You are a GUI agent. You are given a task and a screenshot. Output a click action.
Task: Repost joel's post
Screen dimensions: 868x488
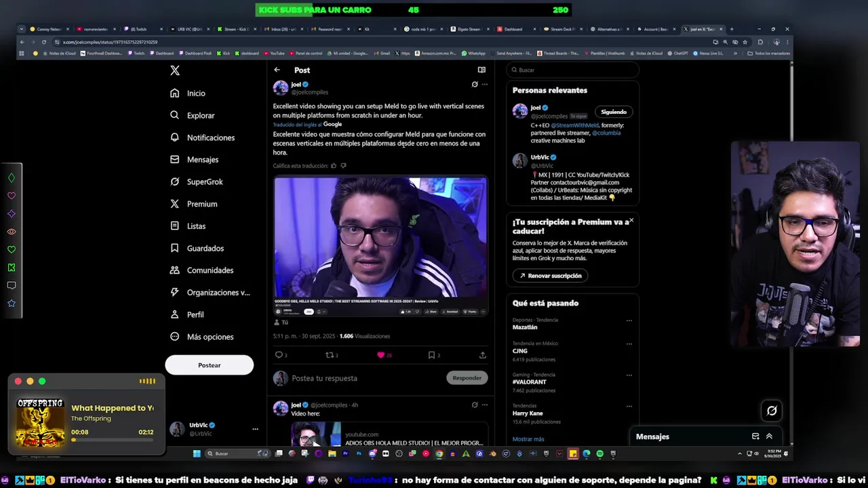click(x=330, y=355)
